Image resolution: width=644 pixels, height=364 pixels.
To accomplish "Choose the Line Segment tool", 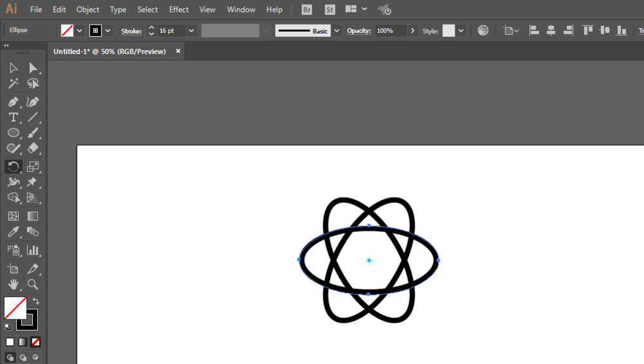I will [33, 117].
